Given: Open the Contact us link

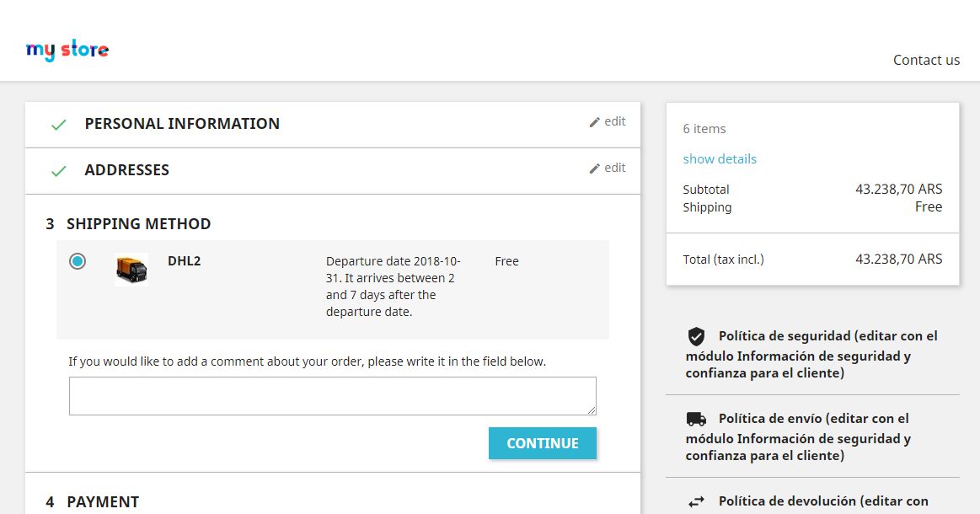Looking at the screenshot, I should click(926, 60).
